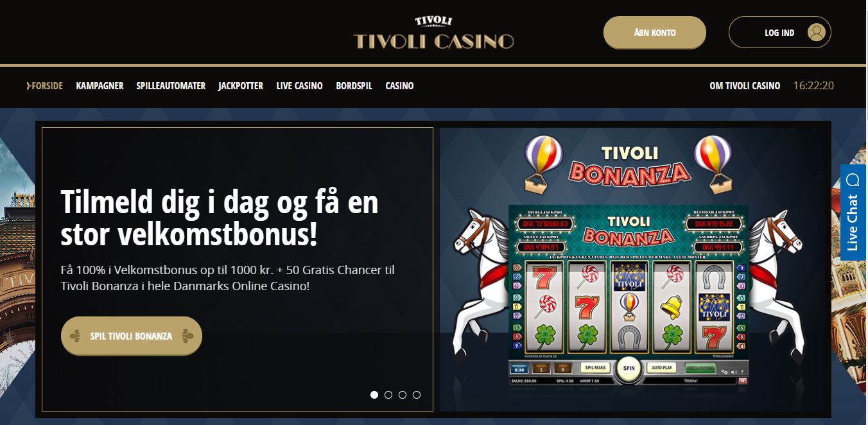Click the Tivoli Bonanza slot game thumbnail
This screenshot has width=868, height=425.
629,296
